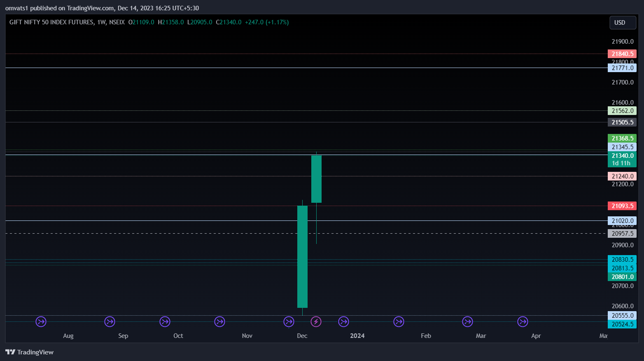Viewport: 644px width, 361px height.
Task: Select the 21020.0 price label
Action: tap(622, 221)
